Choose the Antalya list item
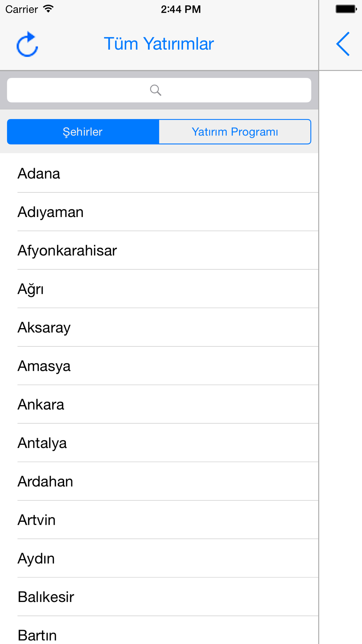Image resolution: width=362 pixels, height=644 pixels. pyautogui.click(x=159, y=443)
